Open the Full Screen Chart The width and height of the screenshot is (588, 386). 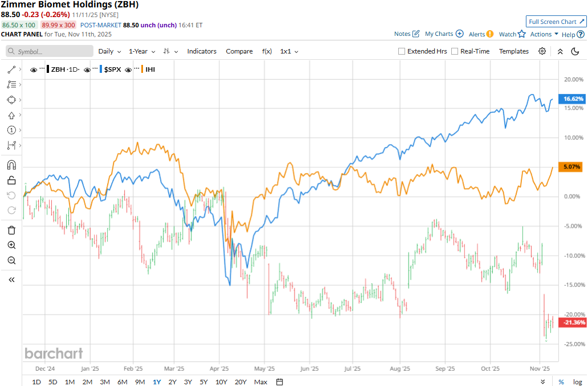pyautogui.click(x=556, y=22)
